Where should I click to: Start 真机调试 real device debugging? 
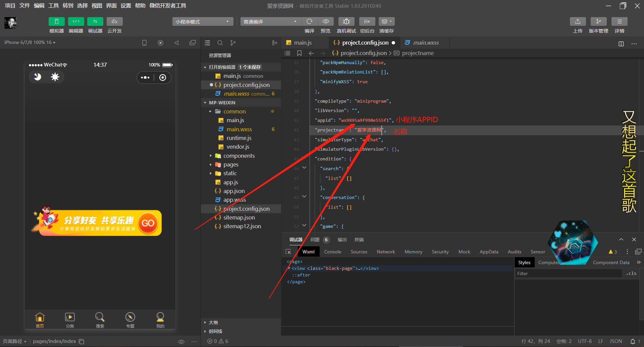[346, 21]
